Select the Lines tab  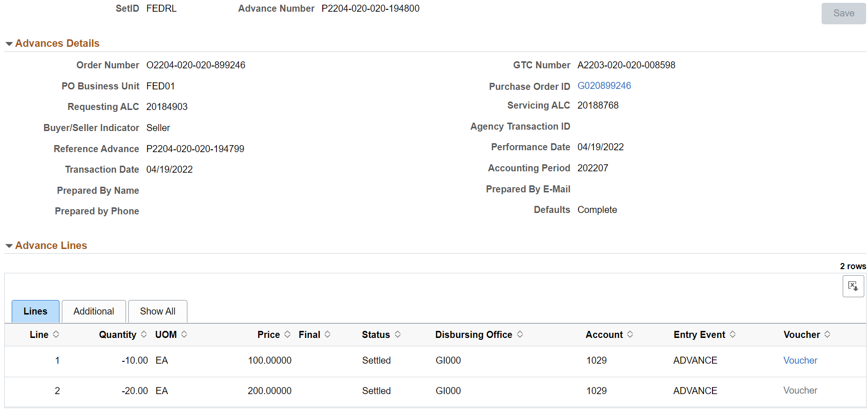pos(36,311)
